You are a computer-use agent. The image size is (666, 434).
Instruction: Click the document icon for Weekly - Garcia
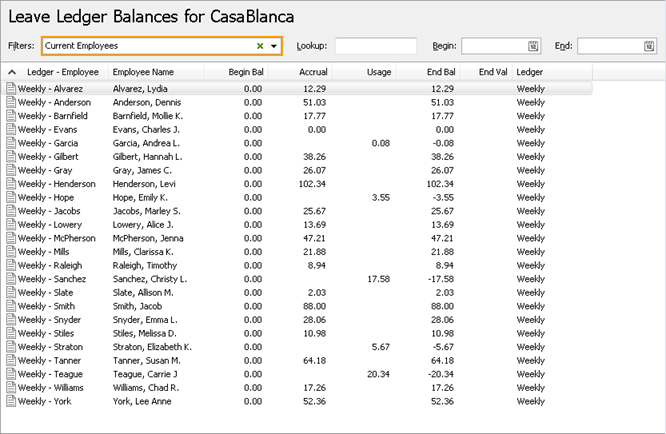[x=12, y=143]
